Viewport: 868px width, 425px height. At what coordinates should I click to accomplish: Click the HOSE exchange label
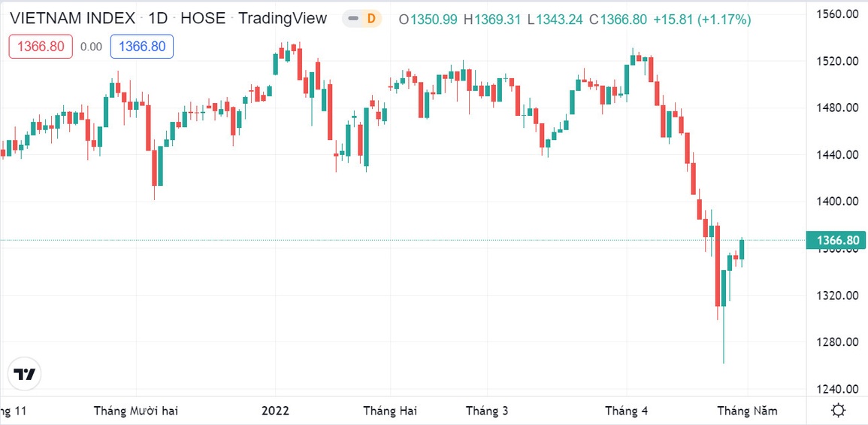pos(203,19)
